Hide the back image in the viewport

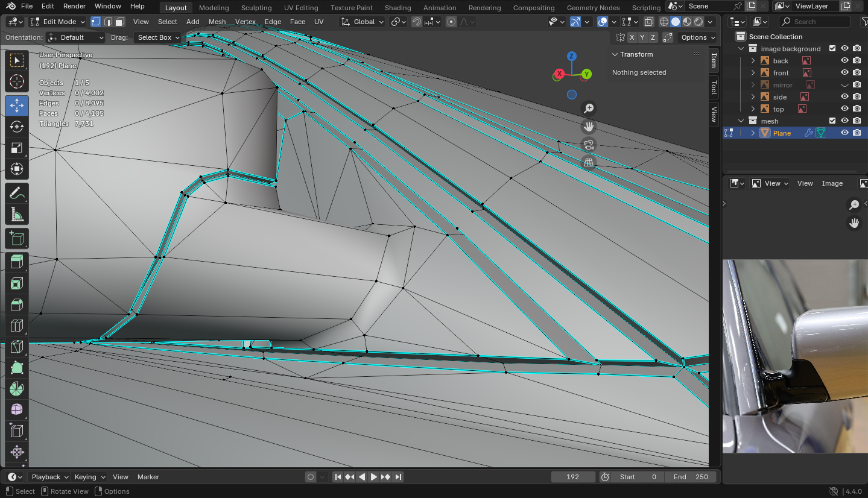tap(844, 61)
